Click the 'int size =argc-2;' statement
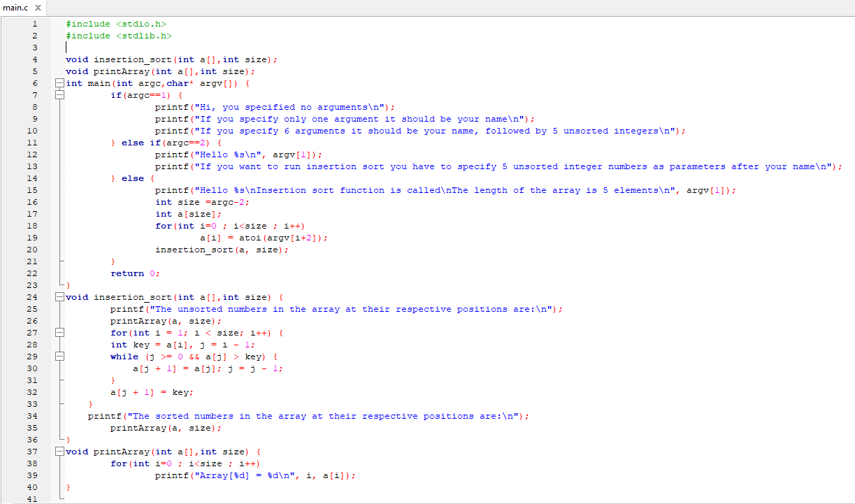Image resolution: width=855 pixels, height=504 pixels. pyautogui.click(x=203, y=202)
